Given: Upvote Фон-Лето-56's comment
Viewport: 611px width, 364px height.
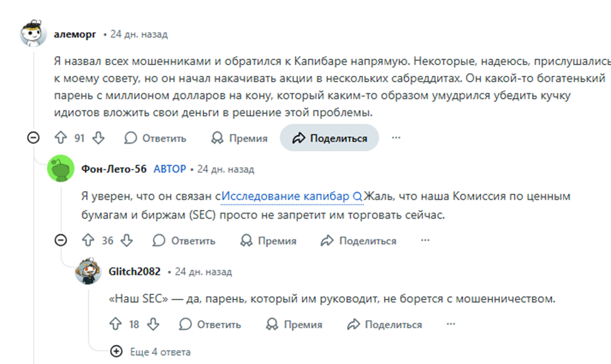Looking at the screenshot, I should click(x=88, y=241).
